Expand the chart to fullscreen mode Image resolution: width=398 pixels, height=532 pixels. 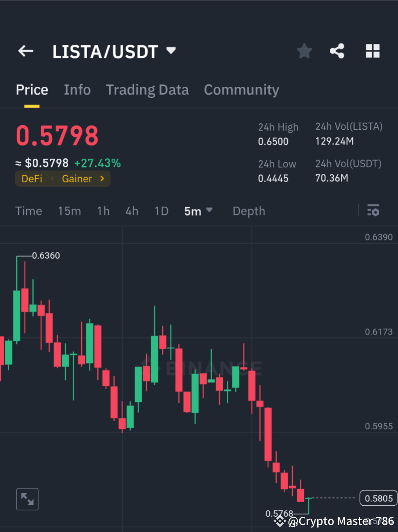(27, 499)
